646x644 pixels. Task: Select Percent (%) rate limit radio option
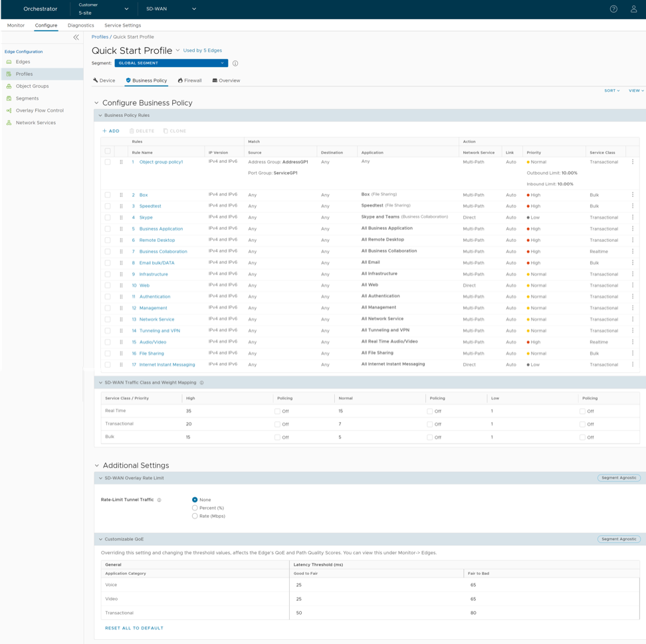pos(195,508)
